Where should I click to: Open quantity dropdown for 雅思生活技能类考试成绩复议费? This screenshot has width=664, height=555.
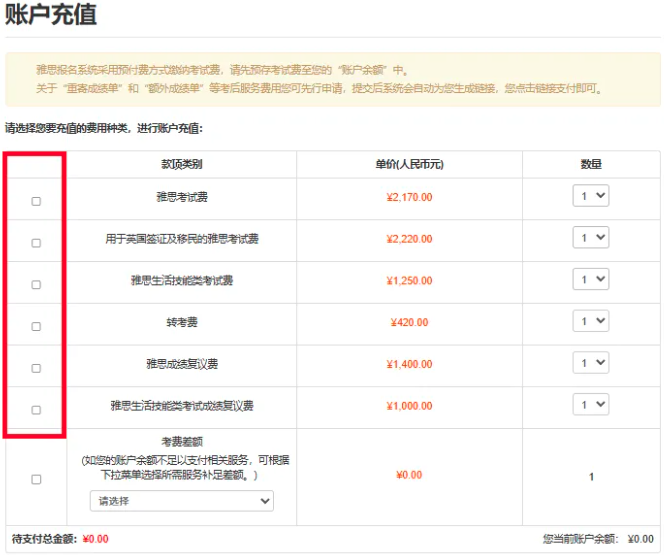[x=591, y=404]
